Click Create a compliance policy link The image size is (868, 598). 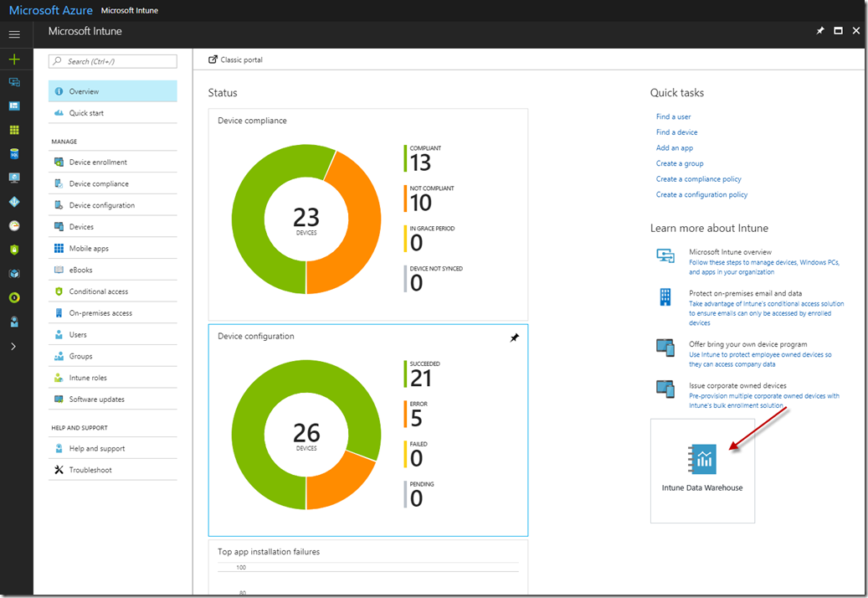699,179
